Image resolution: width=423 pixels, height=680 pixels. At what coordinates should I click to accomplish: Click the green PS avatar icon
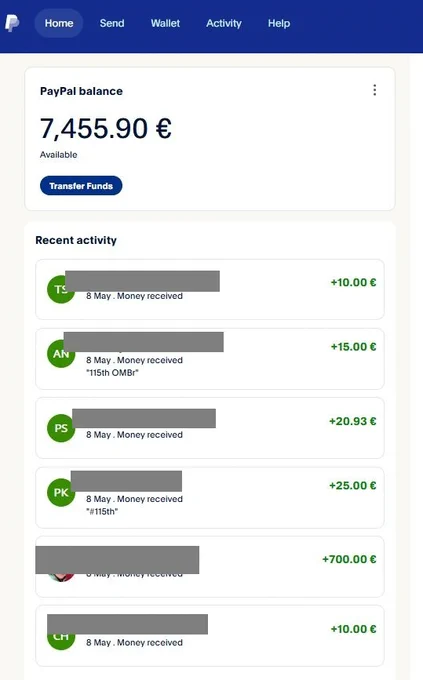tap(61, 428)
